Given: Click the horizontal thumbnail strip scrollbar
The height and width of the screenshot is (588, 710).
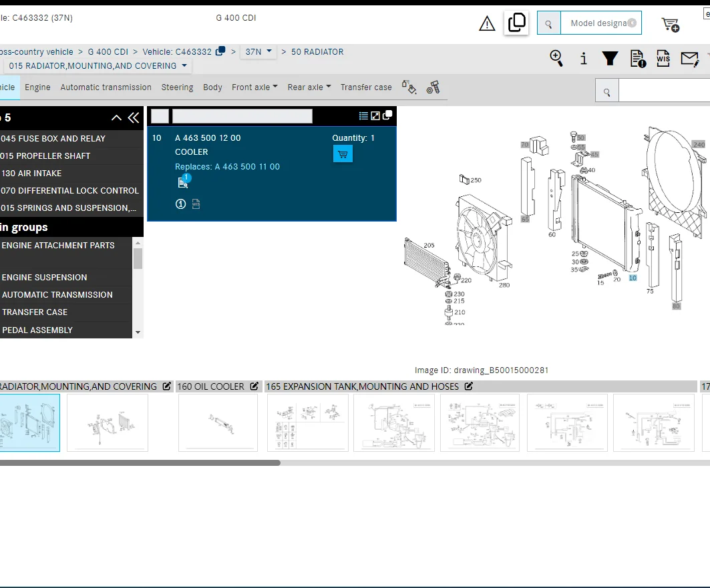Looking at the screenshot, I should 140,463.
